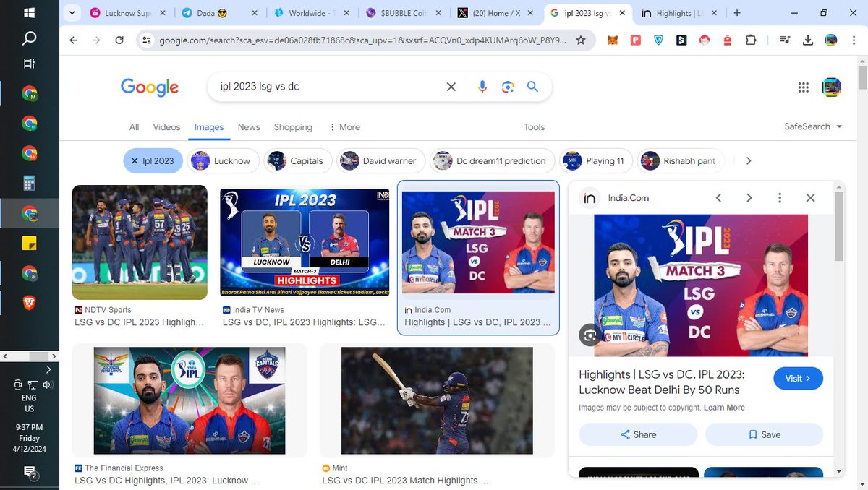Screen dimensions: 868x490
Task: Submit search with magnifier icon
Action: (x=532, y=87)
